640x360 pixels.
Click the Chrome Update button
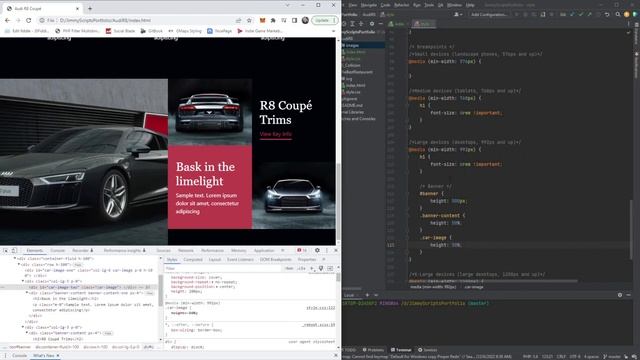tap(324, 20)
